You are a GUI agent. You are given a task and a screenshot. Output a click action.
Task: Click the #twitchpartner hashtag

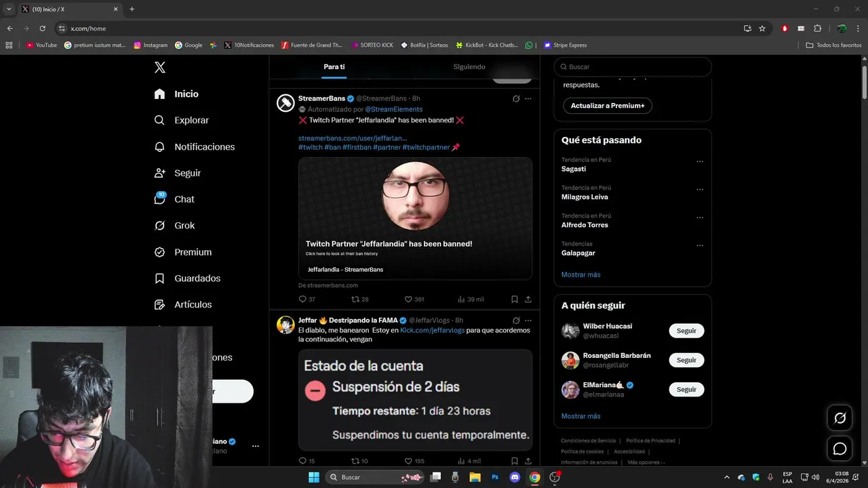tap(426, 147)
